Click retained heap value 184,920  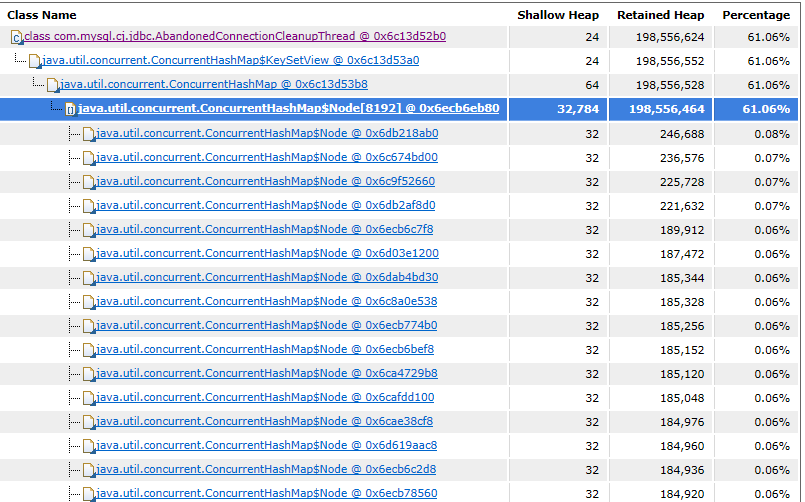(x=682, y=494)
